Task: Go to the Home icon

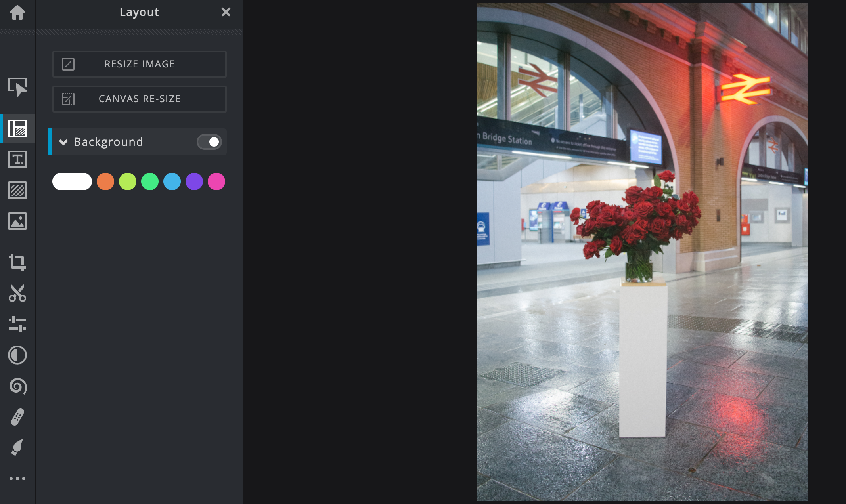Action: 17,12
